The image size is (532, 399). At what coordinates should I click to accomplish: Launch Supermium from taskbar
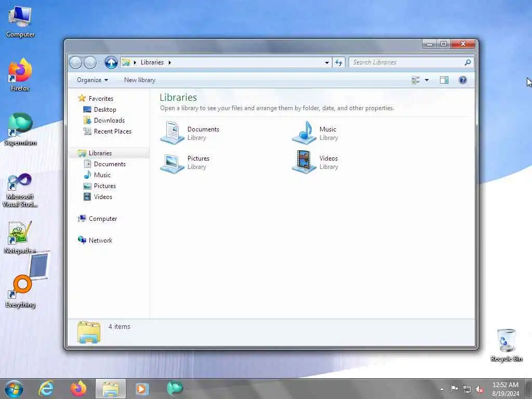pos(175,389)
